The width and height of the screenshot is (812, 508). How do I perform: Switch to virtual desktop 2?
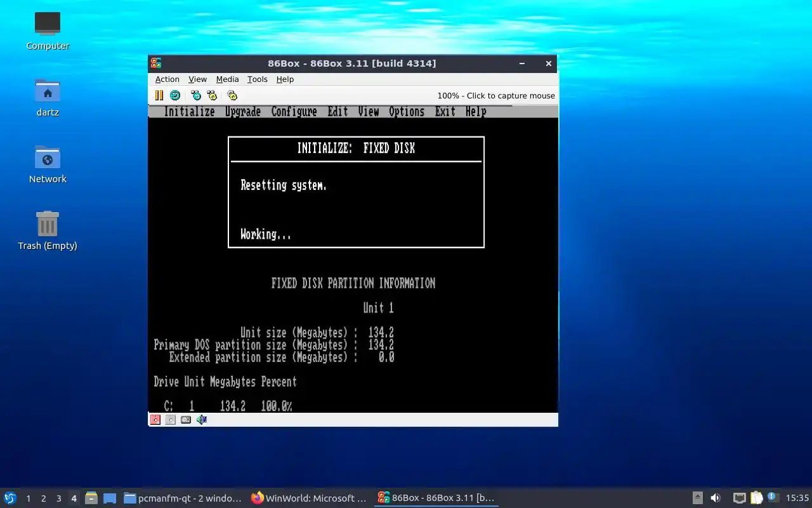tap(43, 498)
